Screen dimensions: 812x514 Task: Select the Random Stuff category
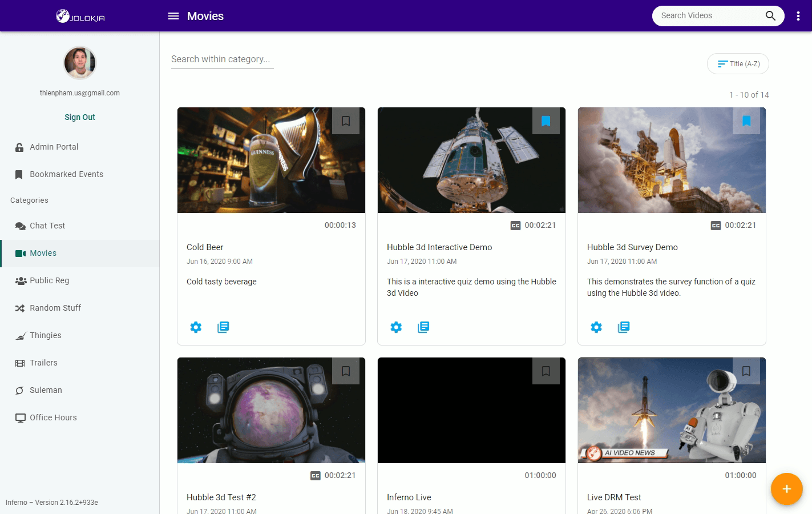tap(80, 308)
